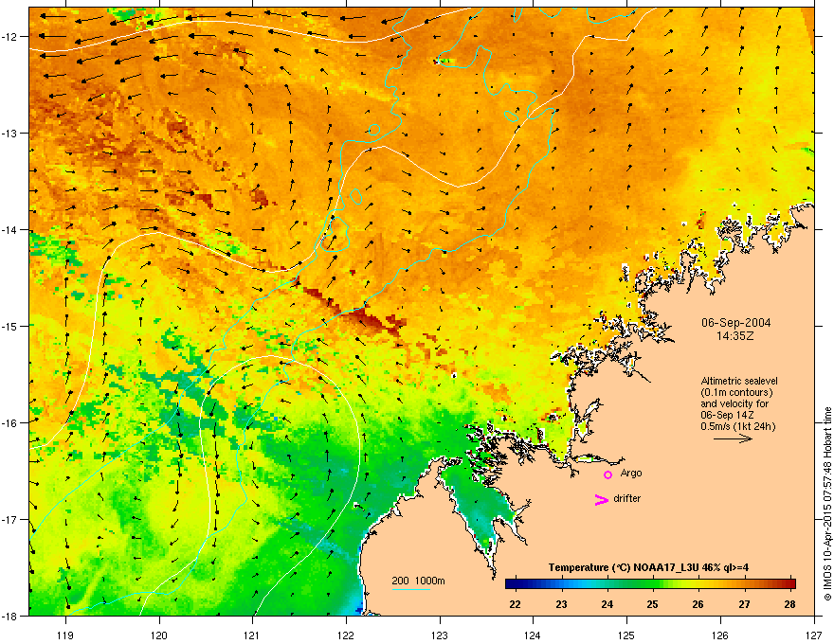Click the '119' longitude axis label
Viewport: 834px width, 644px height.
point(65,635)
